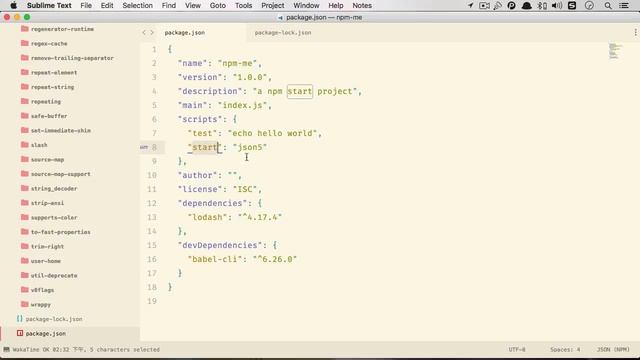Image resolution: width=640 pixels, height=360 pixels.
Task: Expand the string_decoder folder
Action: (54, 188)
